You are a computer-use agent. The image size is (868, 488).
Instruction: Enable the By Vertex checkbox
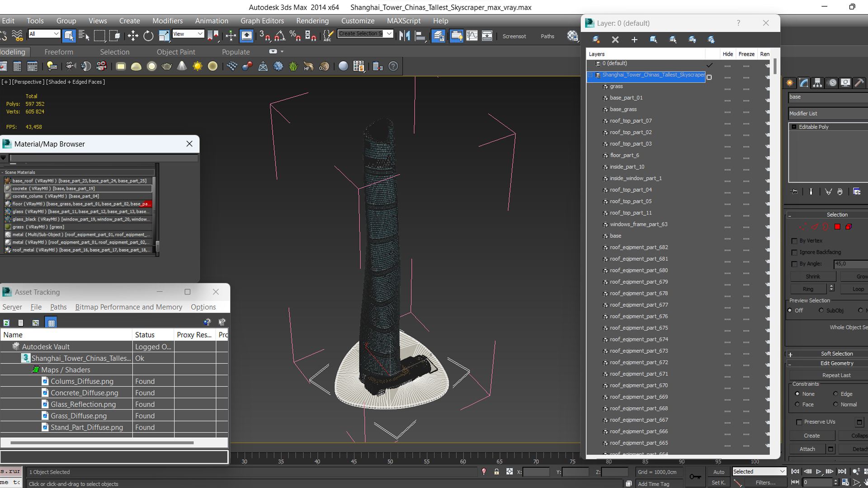click(x=794, y=241)
